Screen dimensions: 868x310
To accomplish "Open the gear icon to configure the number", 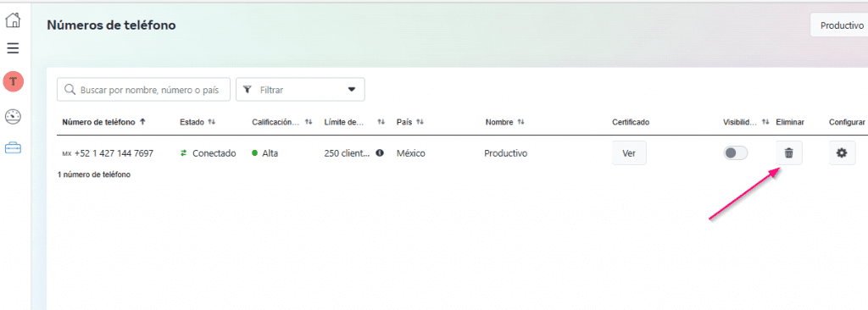I will tap(842, 153).
